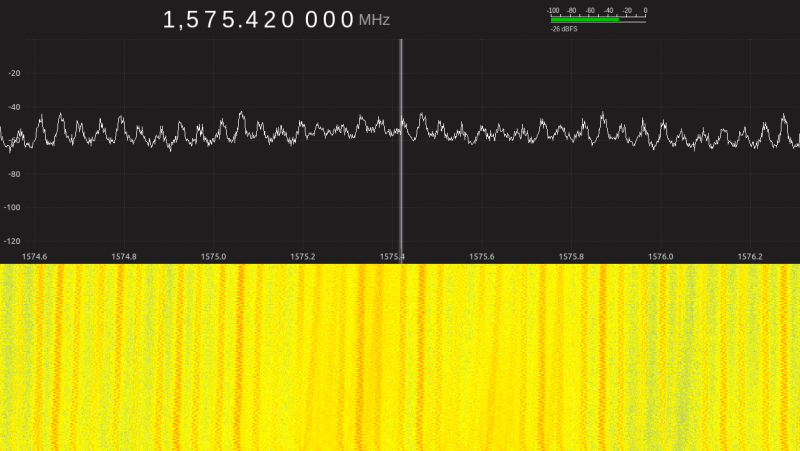Image resolution: width=800 pixels, height=451 pixels.
Task: Click the 1575.0 frequency axis label
Action: click(x=213, y=256)
